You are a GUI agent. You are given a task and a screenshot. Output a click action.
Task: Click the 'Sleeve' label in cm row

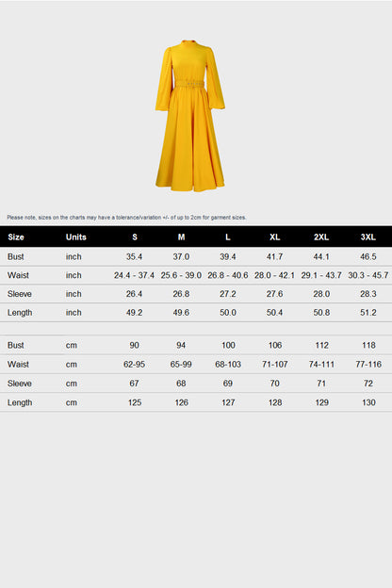point(20,384)
